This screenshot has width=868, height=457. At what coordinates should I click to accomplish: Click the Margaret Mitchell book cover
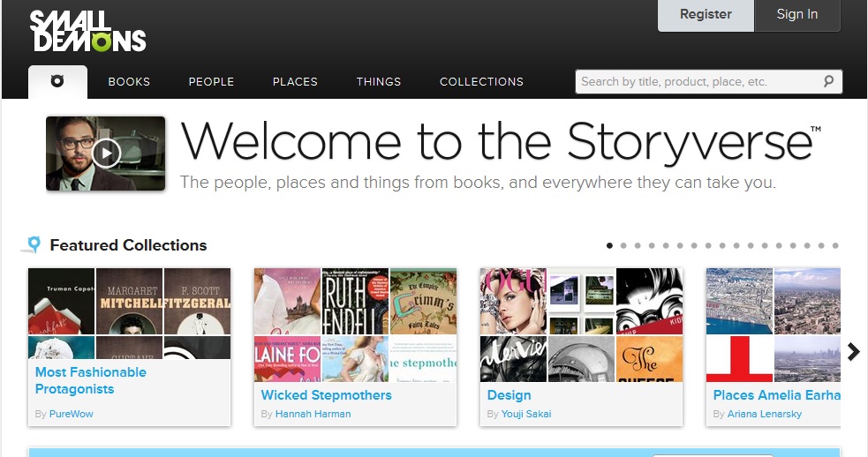pos(130,301)
